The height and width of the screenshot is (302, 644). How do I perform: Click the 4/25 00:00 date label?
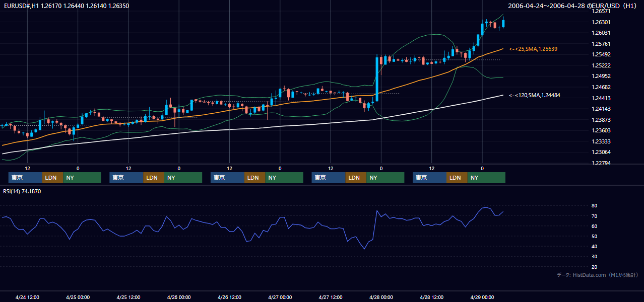(x=78, y=297)
